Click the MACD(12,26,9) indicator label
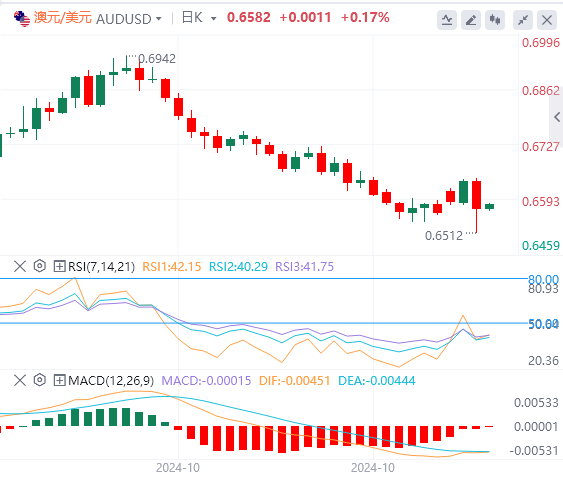 pos(111,380)
